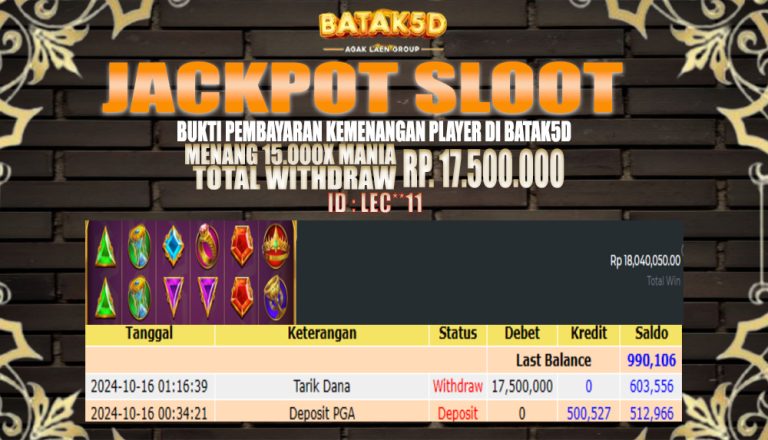Image resolution: width=768 pixels, height=440 pixels.
Task: Click the red pentagon gem, bottom row
Action: (x=242, y=297)
